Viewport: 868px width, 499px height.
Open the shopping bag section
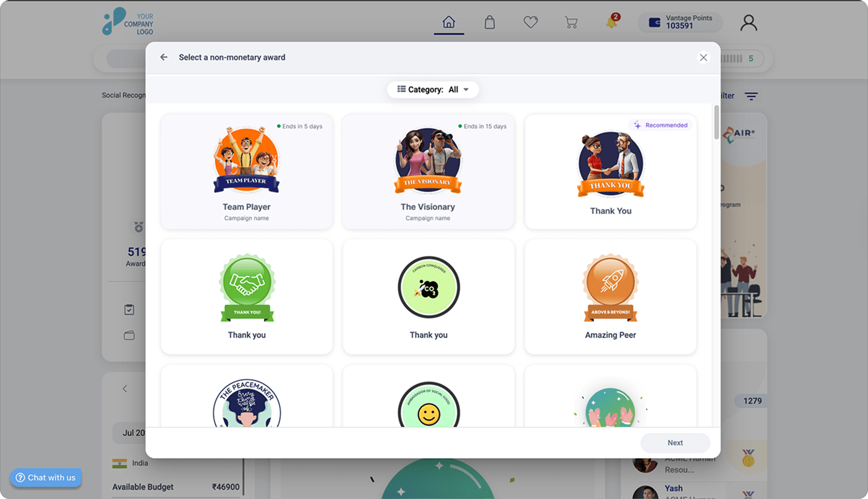click(489, 22)
